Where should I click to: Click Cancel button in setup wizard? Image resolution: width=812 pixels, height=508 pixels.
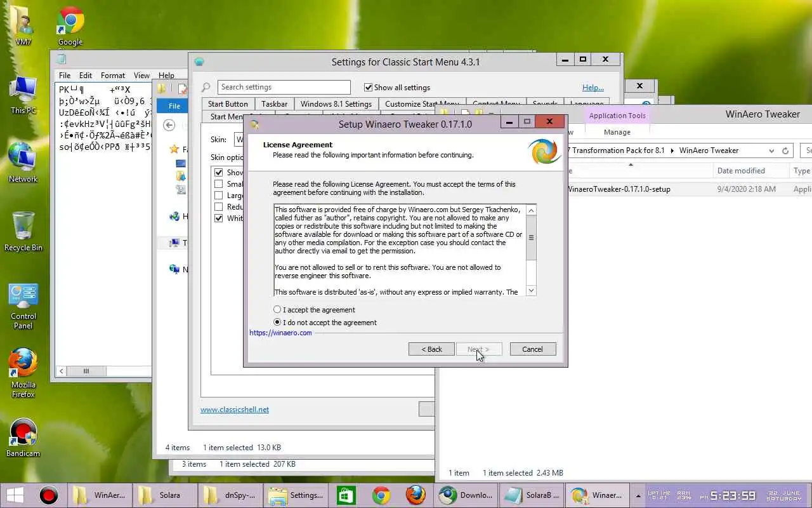pos(532,349)
